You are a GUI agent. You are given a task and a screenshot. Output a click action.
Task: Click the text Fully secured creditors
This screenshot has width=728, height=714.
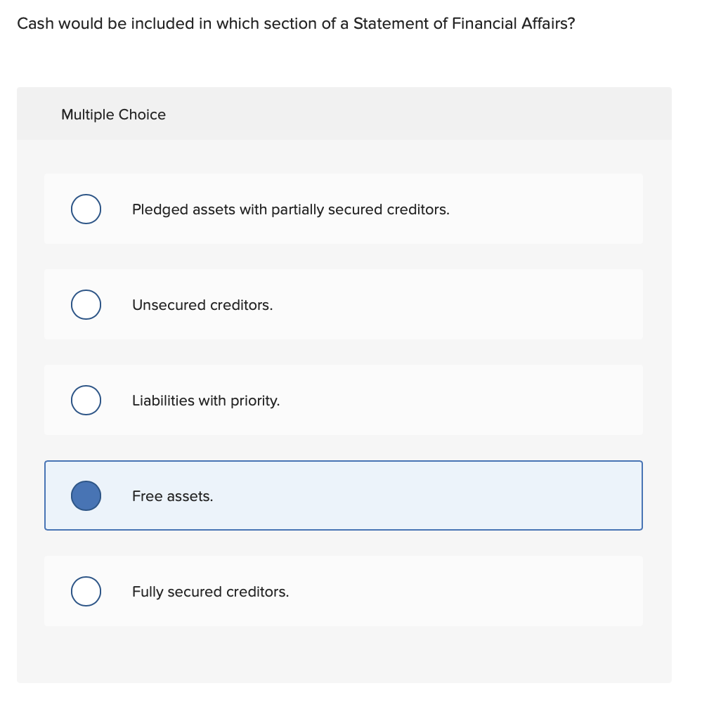[x=210, y=592]
